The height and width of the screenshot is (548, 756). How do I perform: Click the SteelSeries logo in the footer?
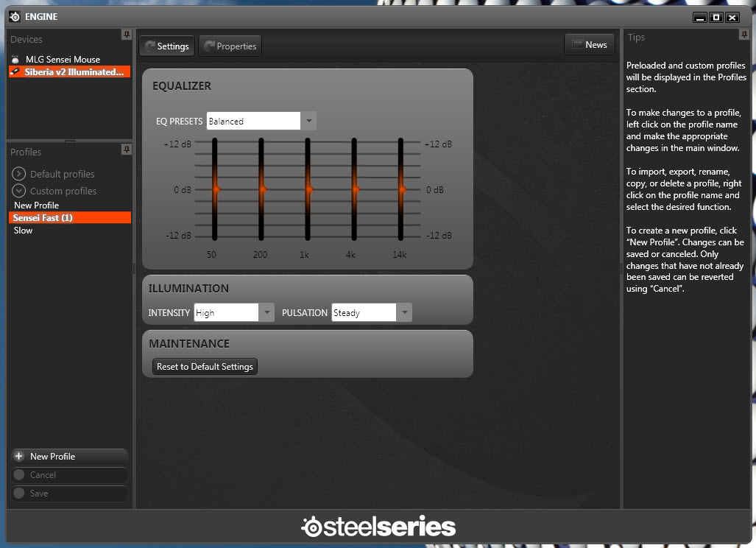coord(378,527)
